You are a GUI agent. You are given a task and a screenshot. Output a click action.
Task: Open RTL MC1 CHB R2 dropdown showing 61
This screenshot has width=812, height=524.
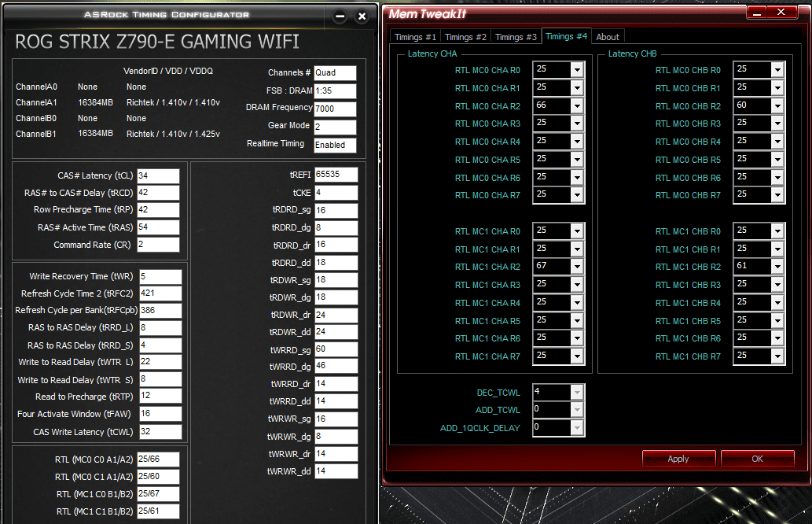pyautogui.click(x=777, y=267)
